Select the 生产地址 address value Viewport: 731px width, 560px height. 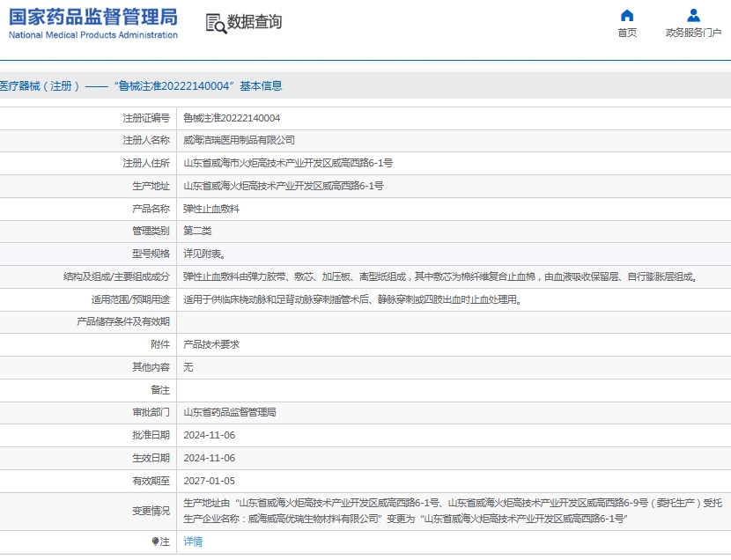pyautogui.click(x=284, y=186)
